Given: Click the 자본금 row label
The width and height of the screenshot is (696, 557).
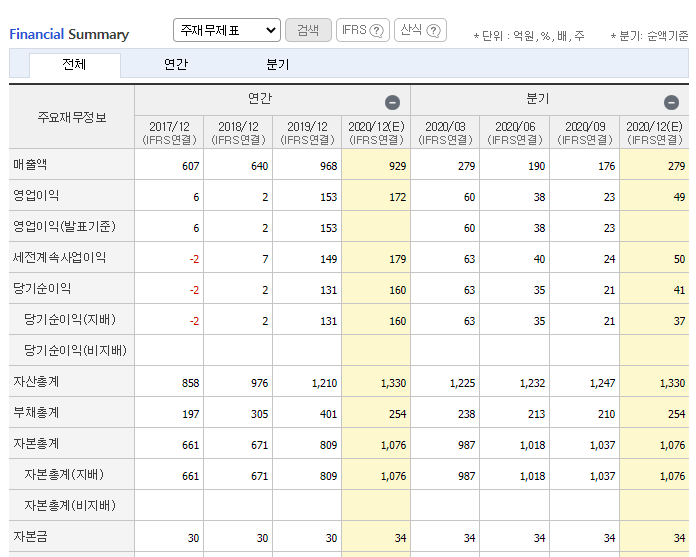Looking at the screenshot, I should (x=30, y=537).
